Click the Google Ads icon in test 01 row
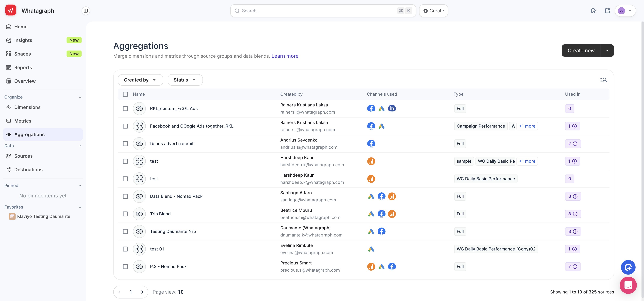 click(x=371, y=249)
